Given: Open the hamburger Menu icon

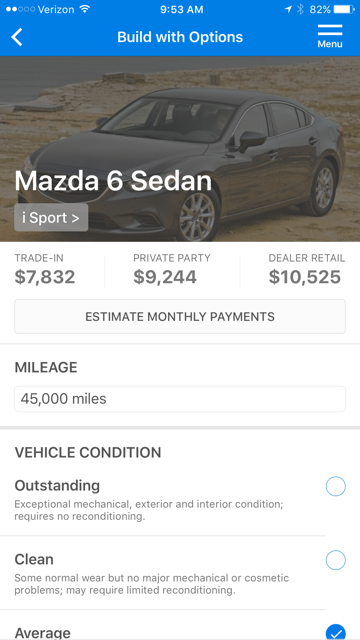Looking at the screenshot, I should pyautogui.click(x=330, y=30).
